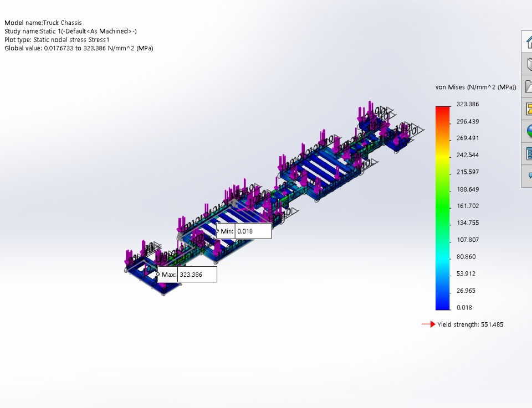Click the legend value 107.807
Image resolution: width=532 pixels, height=408 pixels.
tap(468, 240)
